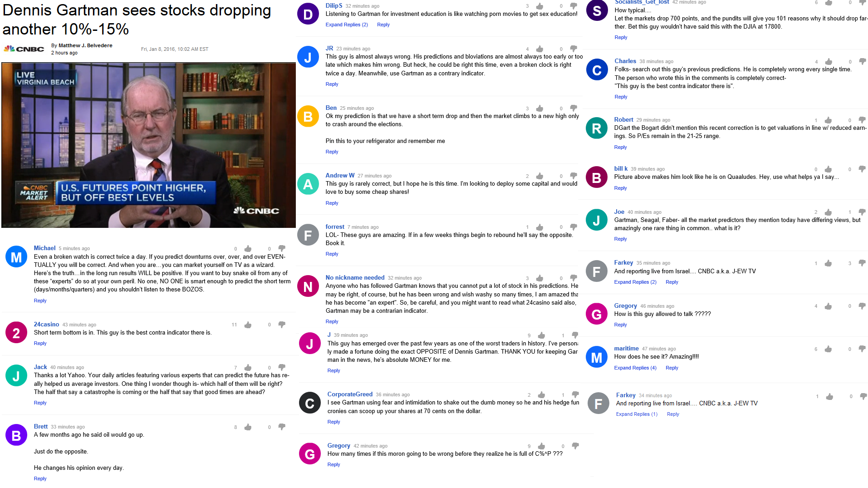Play the Dennis Gartman CNBC video
Screen dimensions: 868x488
point(148,145)
